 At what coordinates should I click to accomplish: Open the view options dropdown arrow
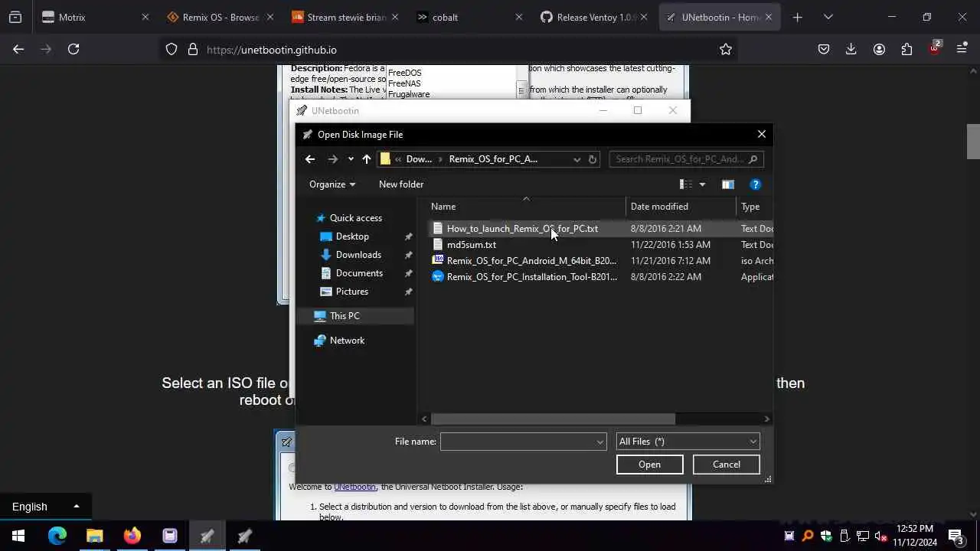702,184
